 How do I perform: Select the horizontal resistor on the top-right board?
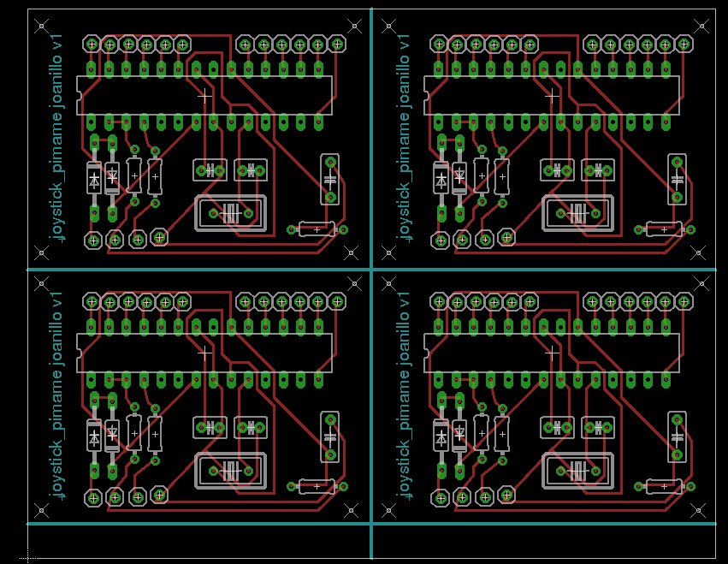tap(664, 229)
